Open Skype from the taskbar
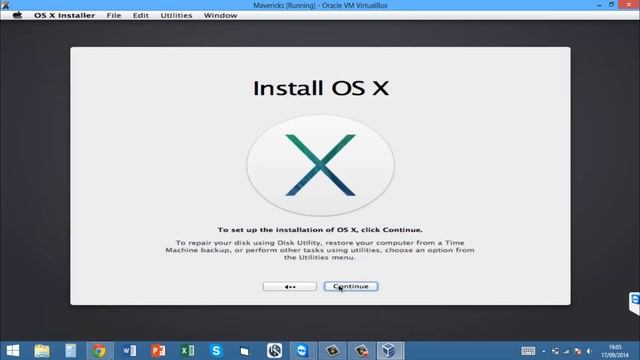 (x=216, y=351)
